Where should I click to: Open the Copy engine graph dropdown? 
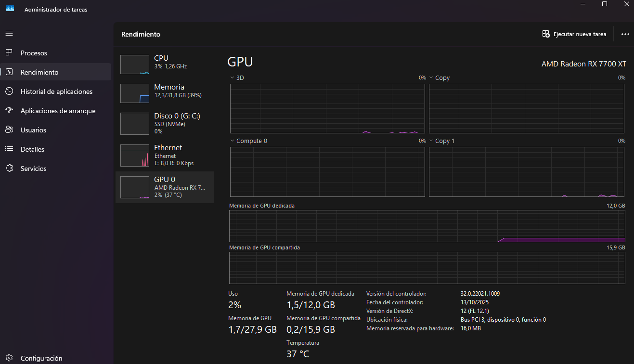pos(431,78)
